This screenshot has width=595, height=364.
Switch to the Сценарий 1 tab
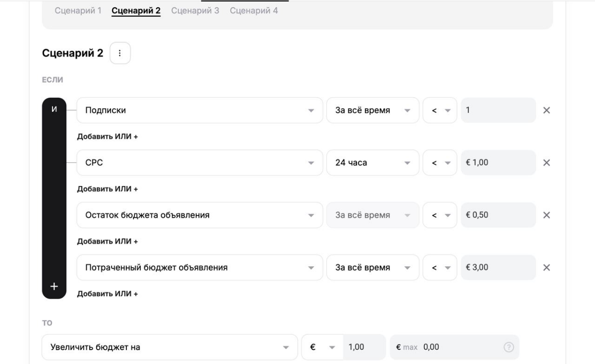[x=77, y=10]
